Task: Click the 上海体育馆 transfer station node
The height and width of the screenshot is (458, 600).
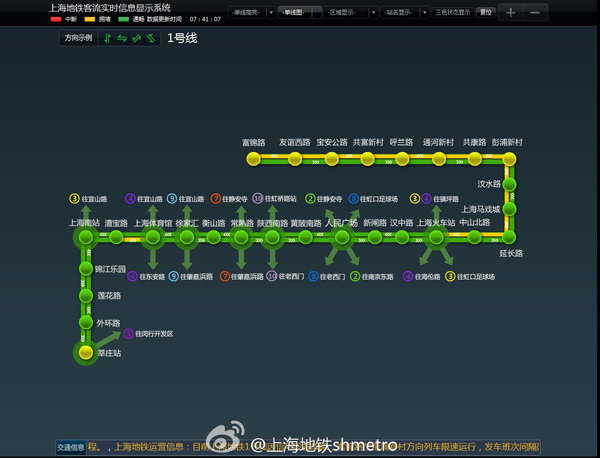Action: pyautogui.click(x=153, y=237)
